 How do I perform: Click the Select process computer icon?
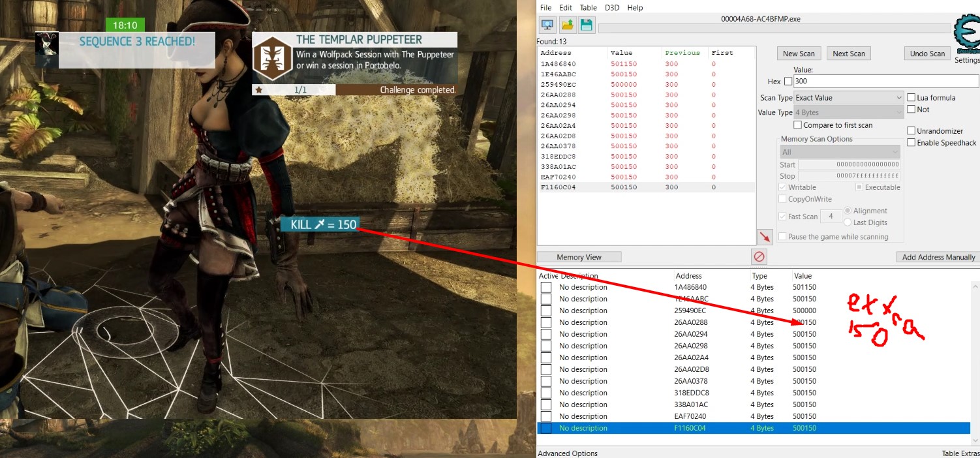tap(547, 25)
